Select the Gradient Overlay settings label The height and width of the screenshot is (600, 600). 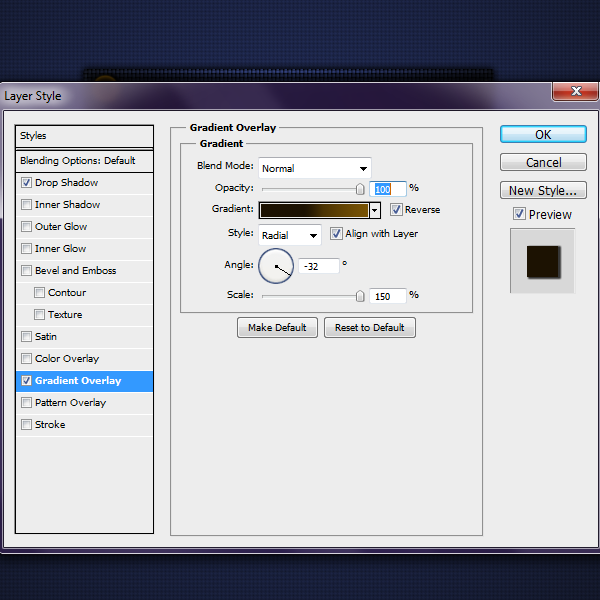[x=78, y=381]
